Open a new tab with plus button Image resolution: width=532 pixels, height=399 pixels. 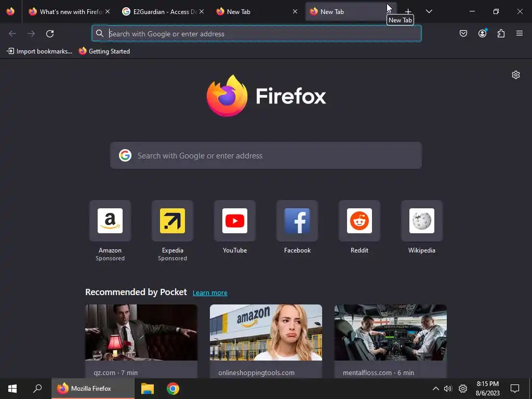(408, 11)
